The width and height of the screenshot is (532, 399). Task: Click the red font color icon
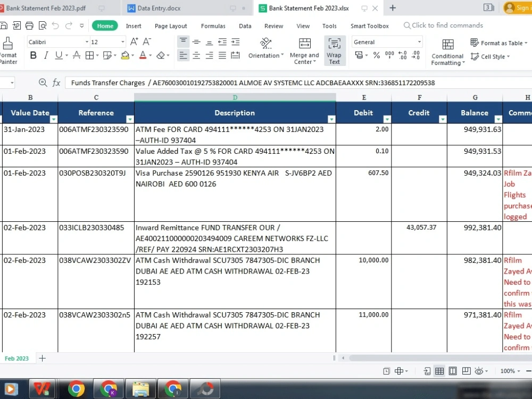143,55
